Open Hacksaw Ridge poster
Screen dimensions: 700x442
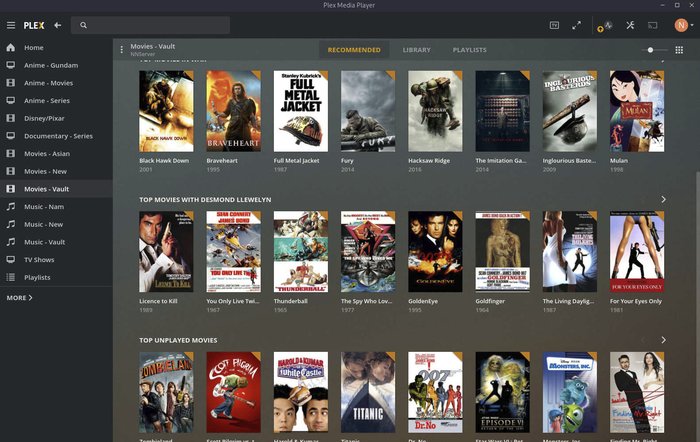(435, 111)
